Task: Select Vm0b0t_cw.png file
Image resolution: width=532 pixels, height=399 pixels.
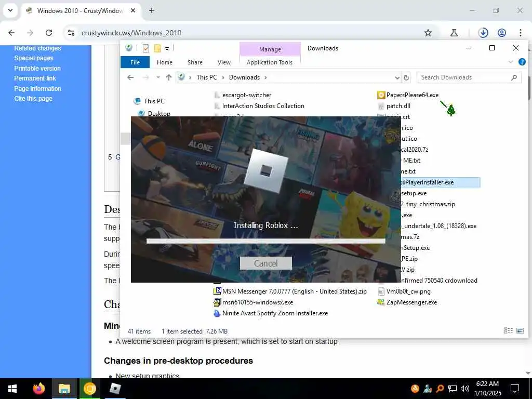Action: [x=408, y=291]
